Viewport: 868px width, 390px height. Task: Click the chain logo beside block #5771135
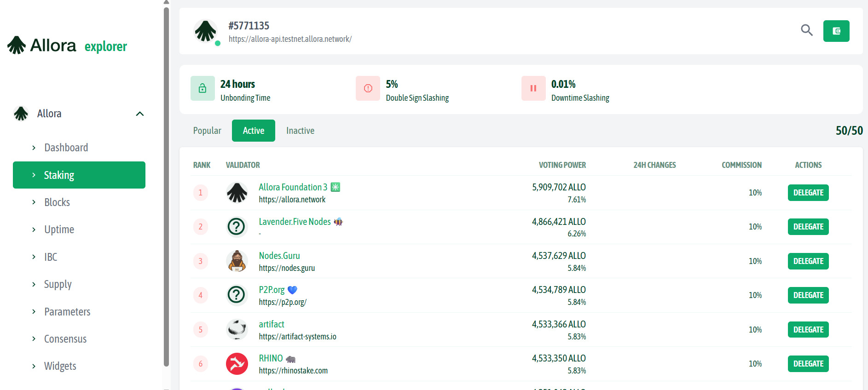point(205,31)
